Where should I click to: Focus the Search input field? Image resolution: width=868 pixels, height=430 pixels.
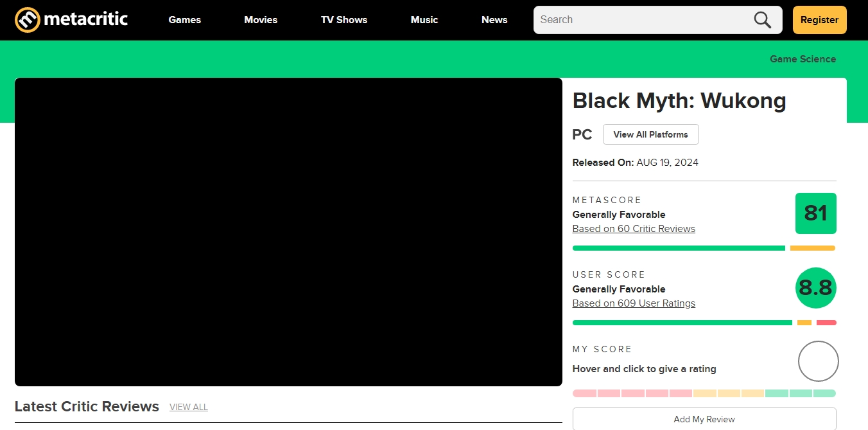click(x=658, y=20)
